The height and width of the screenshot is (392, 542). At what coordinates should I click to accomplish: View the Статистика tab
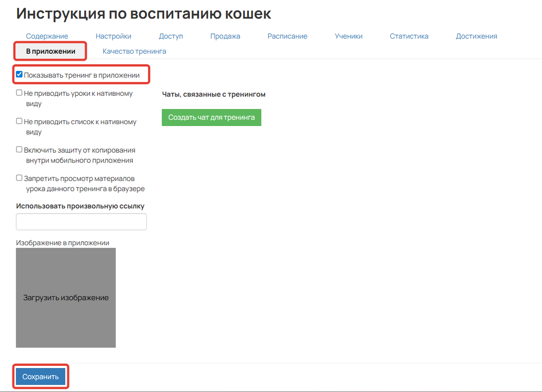point(409,36)
